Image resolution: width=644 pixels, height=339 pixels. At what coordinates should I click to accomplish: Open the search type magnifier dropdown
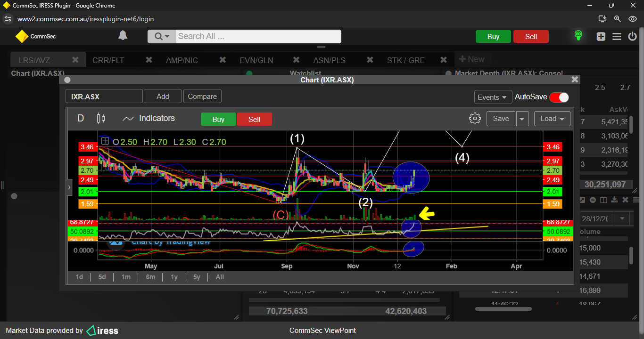(x=162, y=37)
